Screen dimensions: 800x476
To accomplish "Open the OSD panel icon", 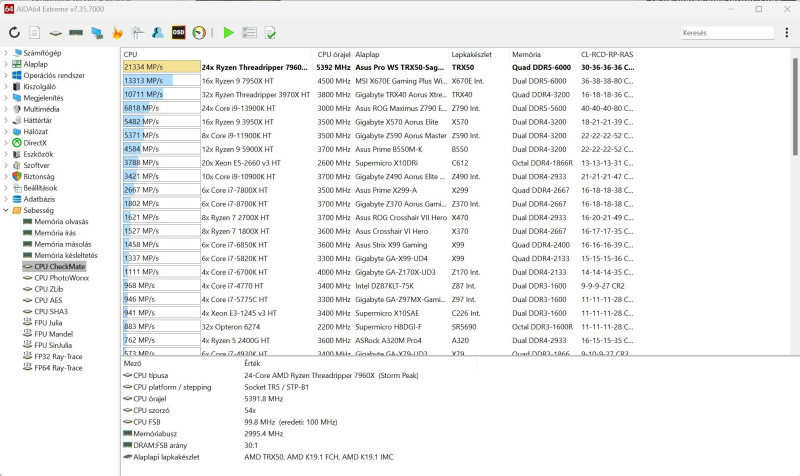I will pyautogui.click(x=179, y=33).
